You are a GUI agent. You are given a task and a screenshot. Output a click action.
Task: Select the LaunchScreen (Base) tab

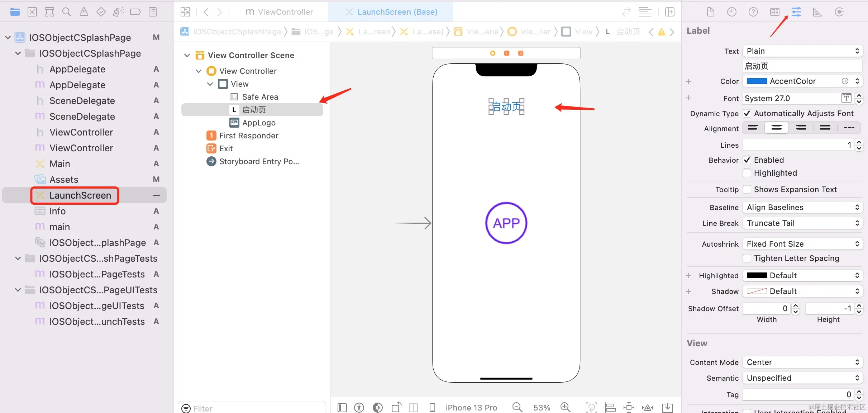click(391, 12)
